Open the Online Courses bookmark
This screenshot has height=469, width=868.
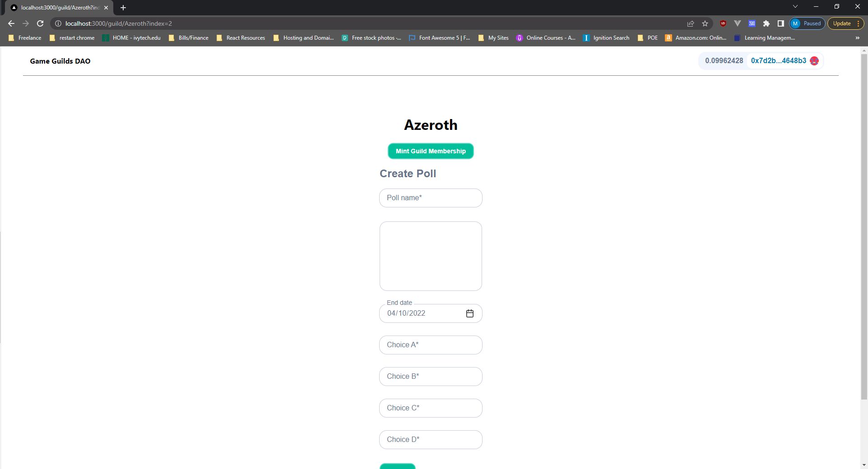point(546,38)
